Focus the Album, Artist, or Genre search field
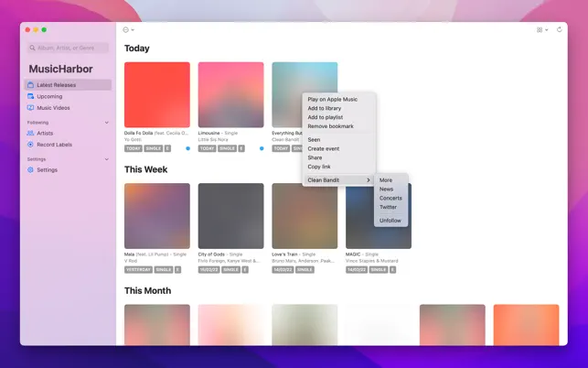Viewport: 588px width, 368px height. 68,48
